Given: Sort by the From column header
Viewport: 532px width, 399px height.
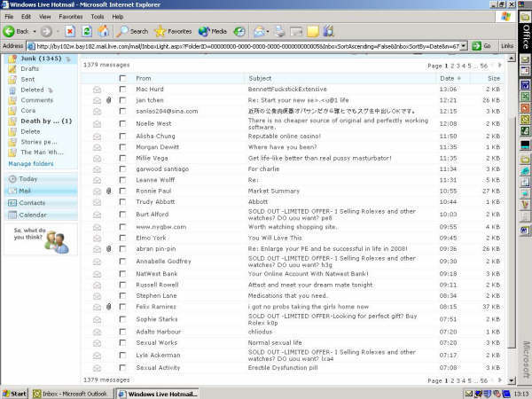Looking at the screenshot, I should (x=144, y=78).
